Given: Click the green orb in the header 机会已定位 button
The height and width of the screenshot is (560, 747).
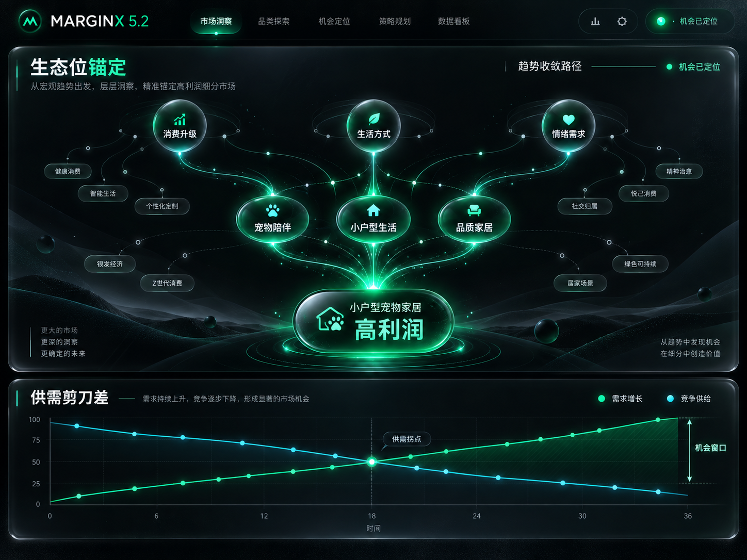Looking at the screenshot, I should 661,21.
